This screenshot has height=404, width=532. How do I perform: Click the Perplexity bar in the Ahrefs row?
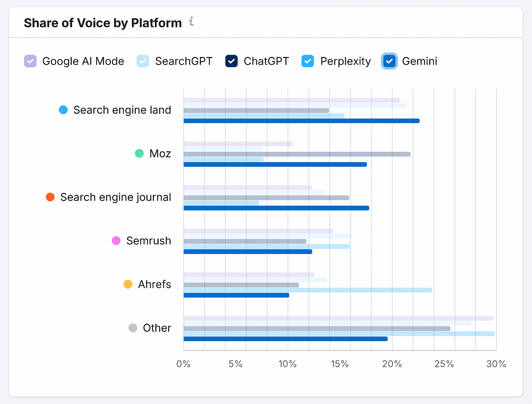click(x=308, y=290)
